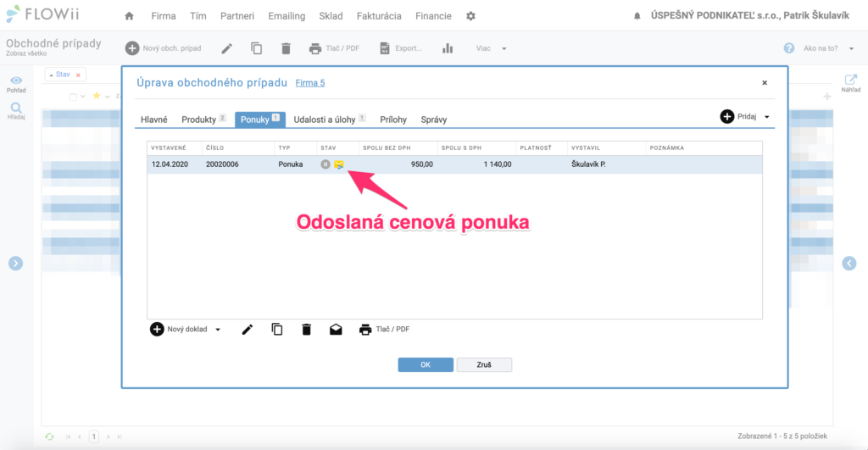Remove the Stav sort filter chip
The height and width of the screenshot is (450, 868).
tap(78, 75)
